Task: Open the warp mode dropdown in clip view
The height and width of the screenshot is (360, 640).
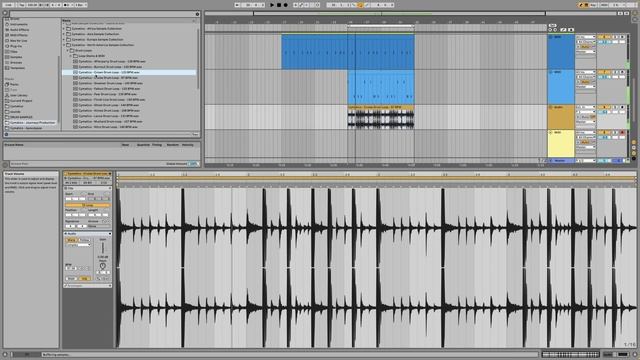Action: coord(78,245)
